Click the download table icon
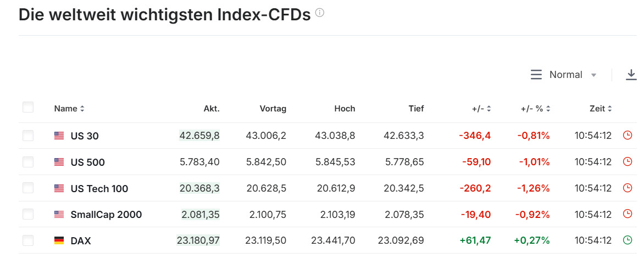644x258 pixels. pos(631,75)
